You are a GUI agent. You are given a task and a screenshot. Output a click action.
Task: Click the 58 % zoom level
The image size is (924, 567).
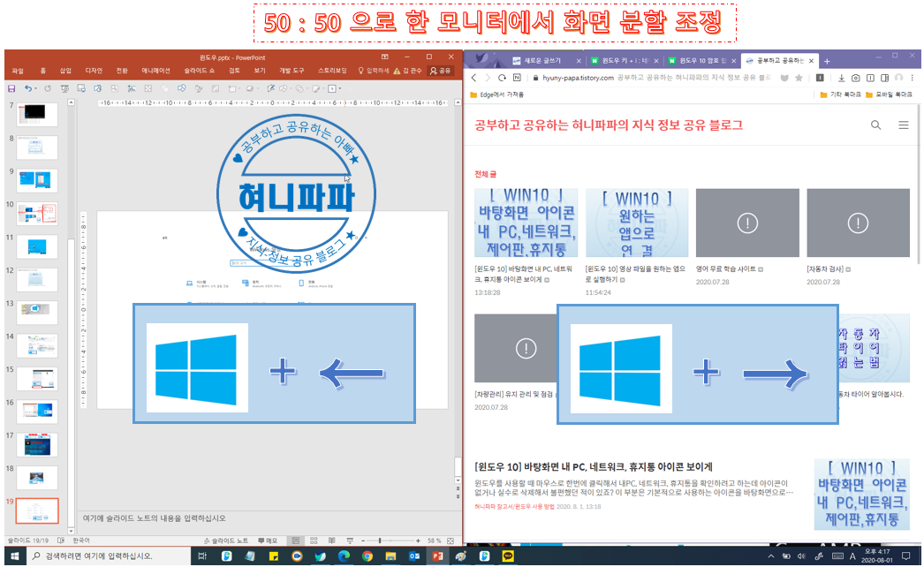click(x=435, y=541)
